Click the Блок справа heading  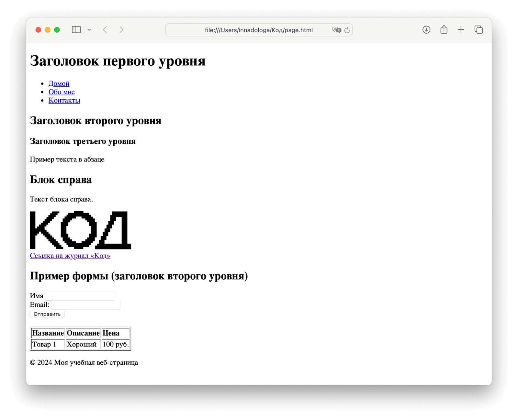click(61, 180)
